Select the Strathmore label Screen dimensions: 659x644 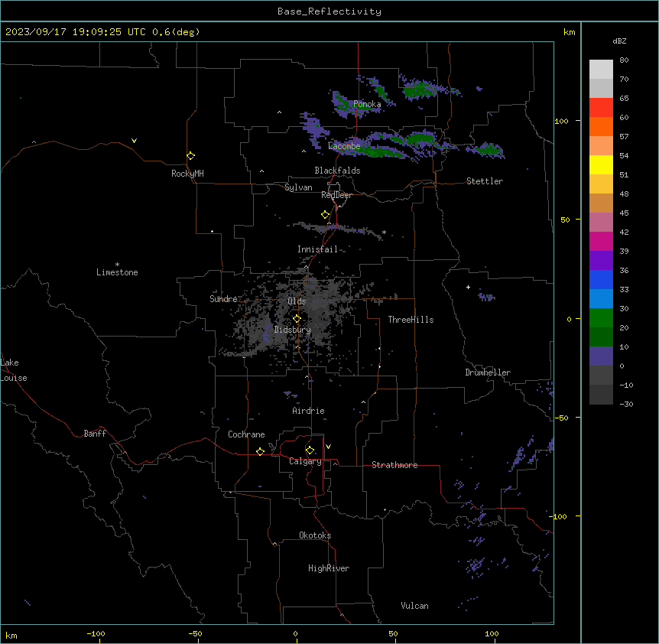tap(394, 465)
